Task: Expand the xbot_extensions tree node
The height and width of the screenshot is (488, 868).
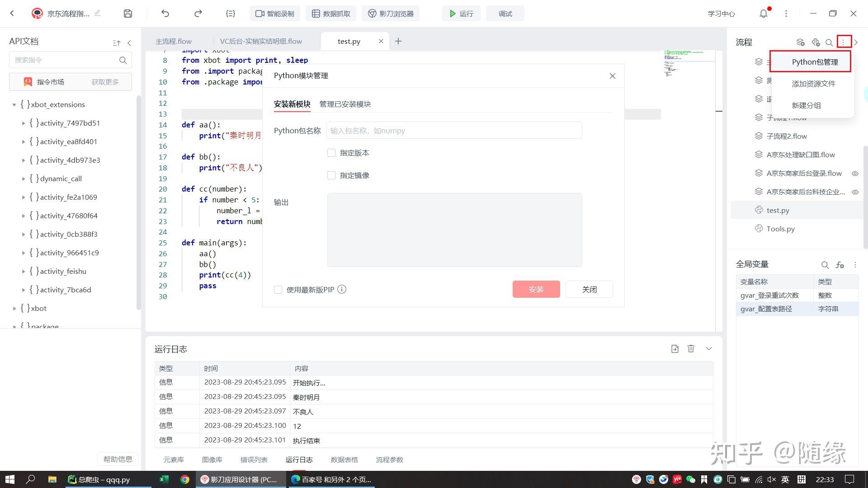Action: pos(14,104)
